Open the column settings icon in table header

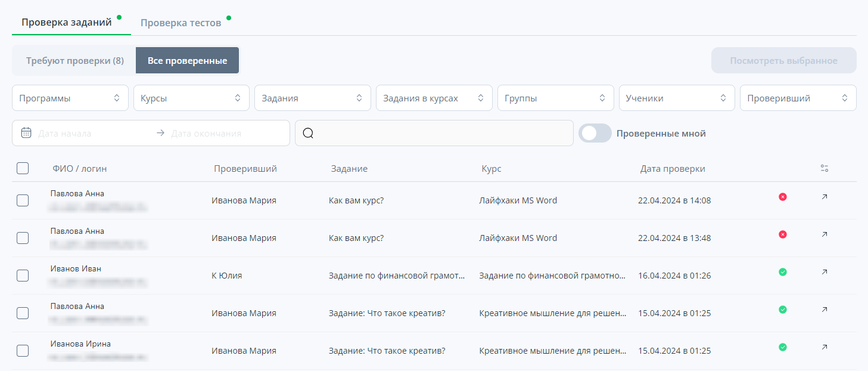825,169
